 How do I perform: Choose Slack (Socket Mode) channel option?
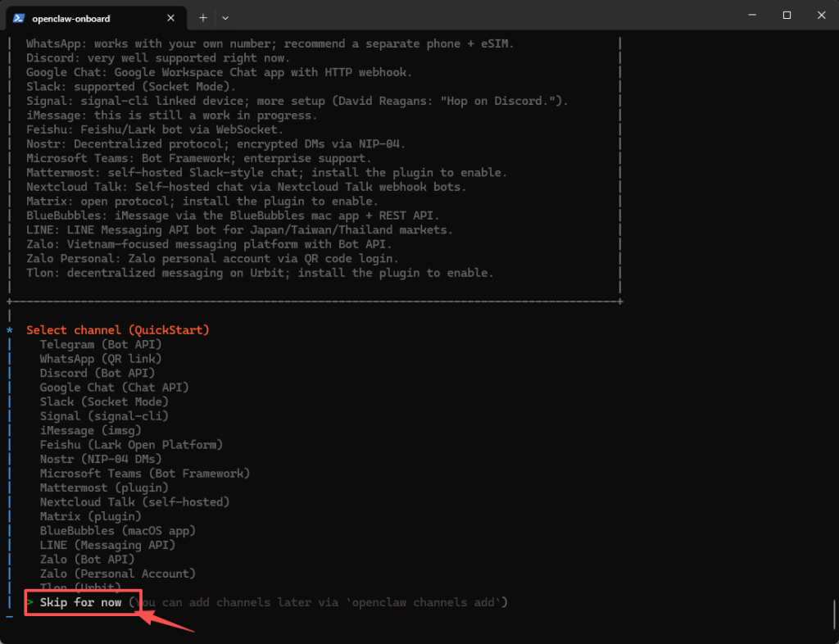(x=104, y=401)
